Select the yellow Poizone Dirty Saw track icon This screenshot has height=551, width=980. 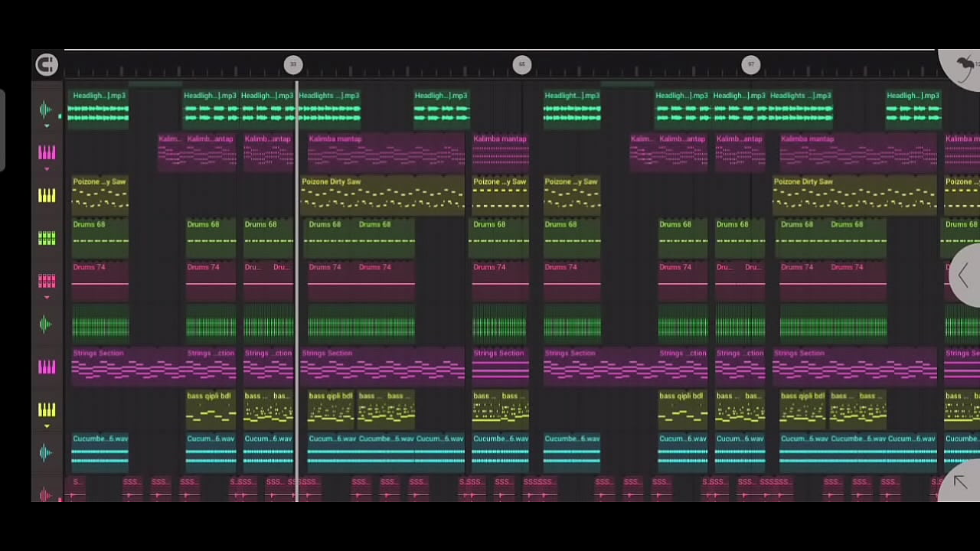point(47,196)
